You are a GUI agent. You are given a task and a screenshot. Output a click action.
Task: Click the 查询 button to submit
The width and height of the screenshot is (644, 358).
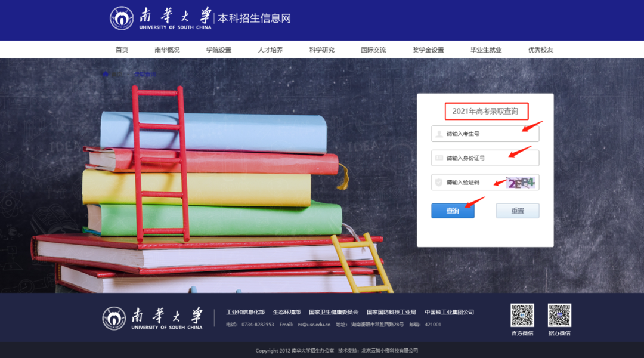coord(453,211)
